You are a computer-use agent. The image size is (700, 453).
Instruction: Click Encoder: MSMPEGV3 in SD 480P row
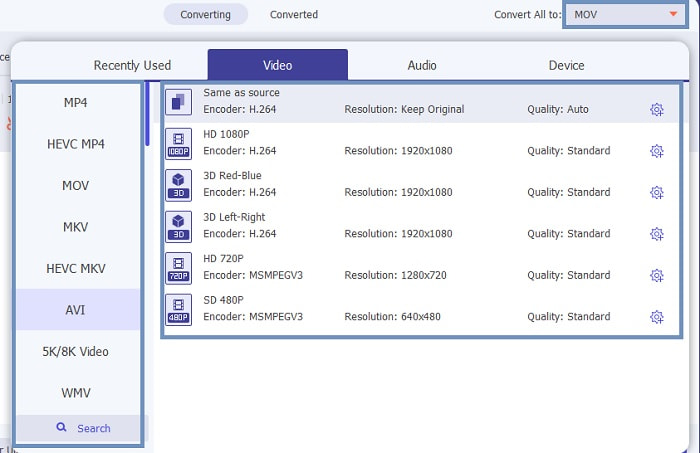click(x=253, y=317)
